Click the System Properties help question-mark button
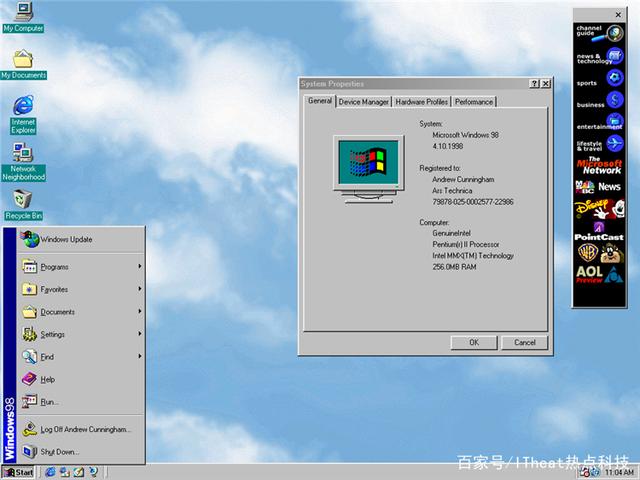The height and width of the screenshot is (480, 640). pyautogui.click(x=534, y=84)
